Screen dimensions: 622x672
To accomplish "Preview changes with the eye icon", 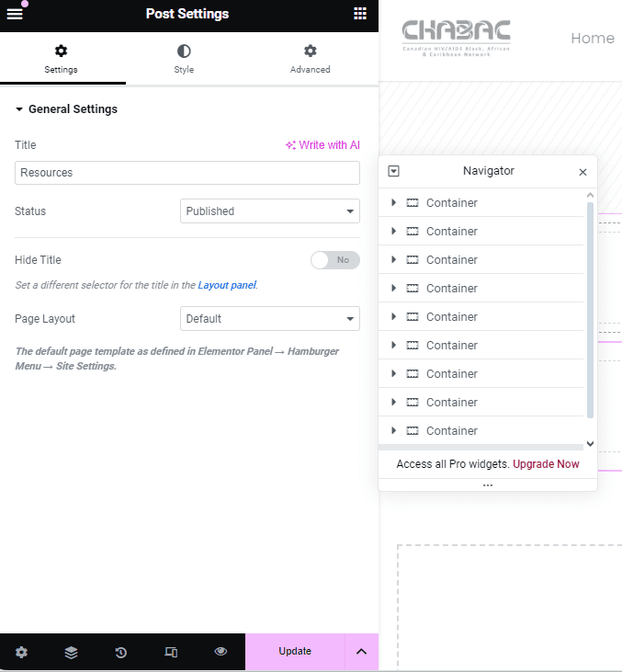I will pos(221,652).
